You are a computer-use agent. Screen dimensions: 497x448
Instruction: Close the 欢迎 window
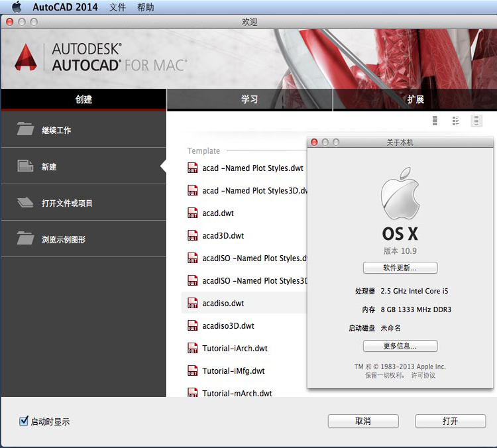[10, 22]
